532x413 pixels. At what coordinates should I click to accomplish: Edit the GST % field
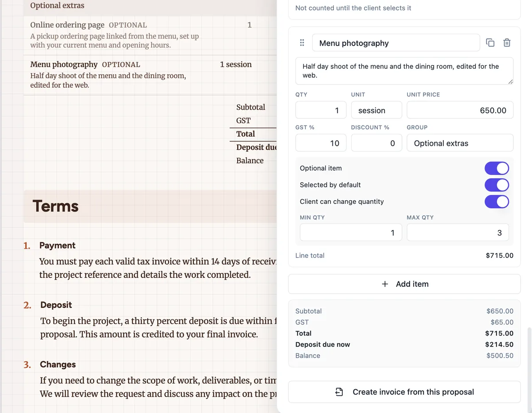pyautogui.click(x=321, y=143)
